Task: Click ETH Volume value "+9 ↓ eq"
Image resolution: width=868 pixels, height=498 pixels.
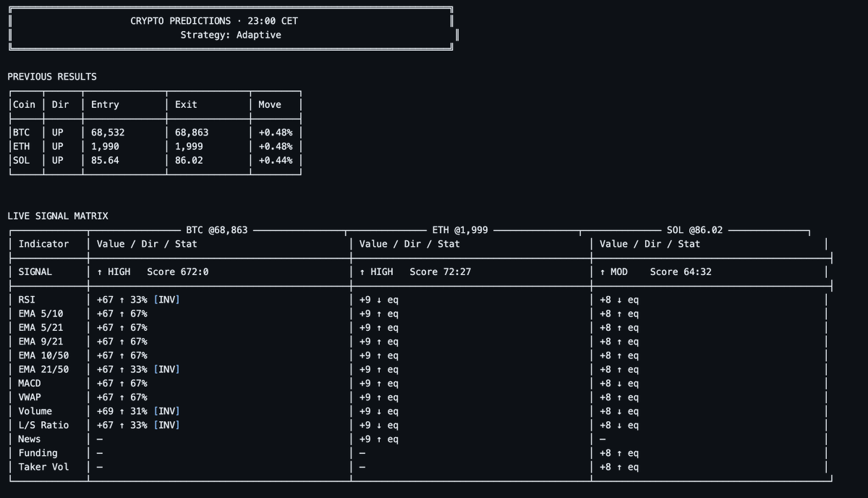Action: [x=379, y=411]
